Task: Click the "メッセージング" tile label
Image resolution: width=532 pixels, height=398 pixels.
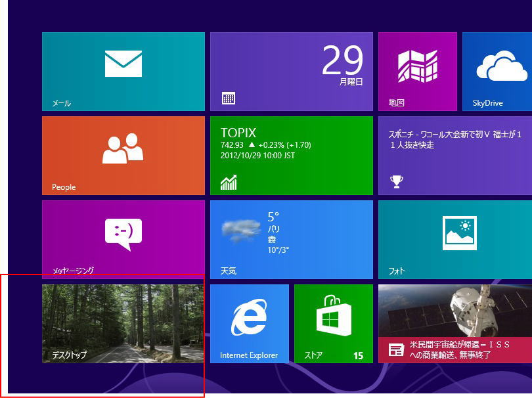Action: pyautogui.click(x=74, y=271)
